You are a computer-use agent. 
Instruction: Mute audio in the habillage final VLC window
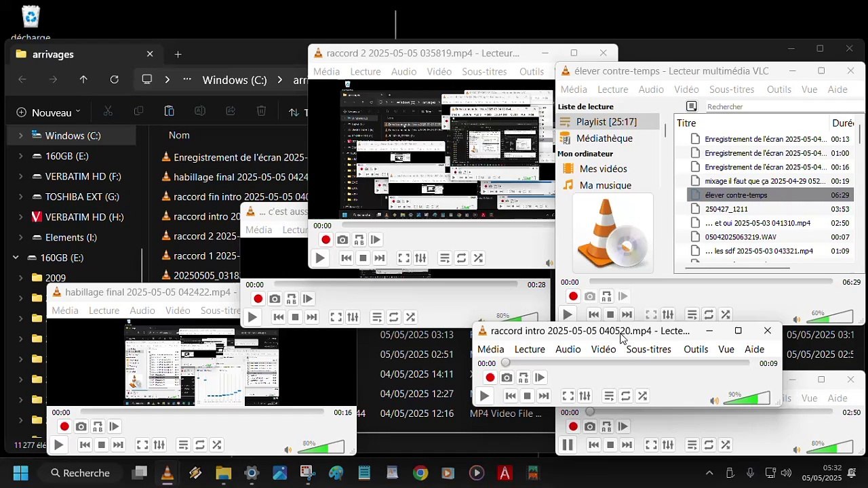(x=288, y=450)
